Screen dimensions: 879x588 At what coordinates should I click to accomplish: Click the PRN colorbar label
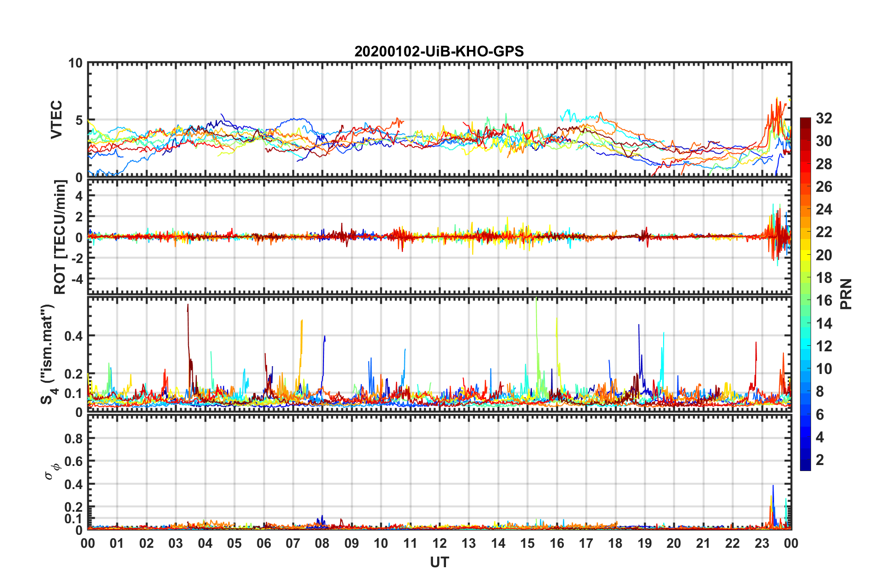[846, 294]
